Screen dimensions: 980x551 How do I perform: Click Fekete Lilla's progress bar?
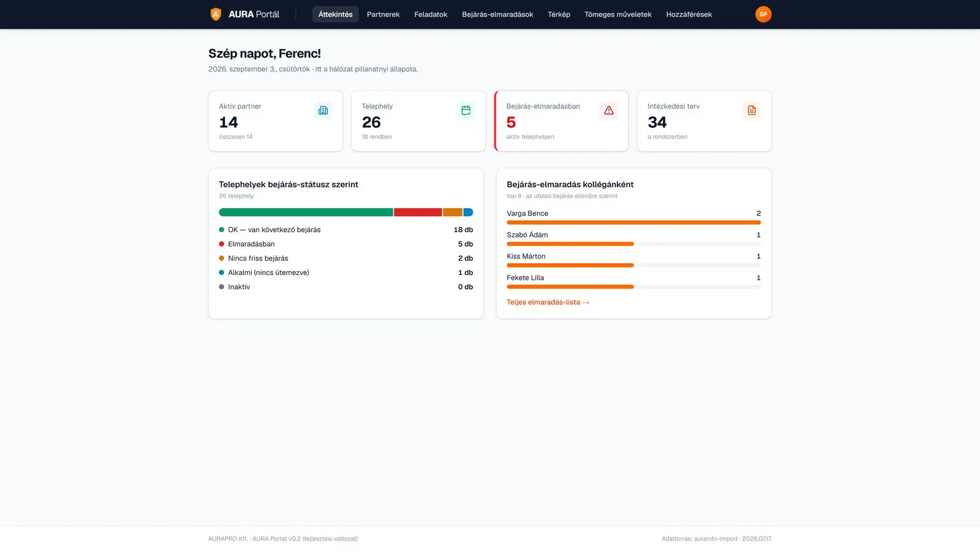pos(634,287)
